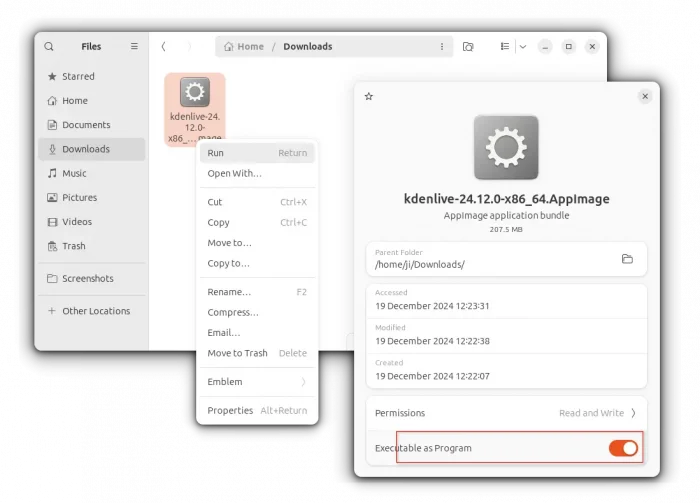Choose Email… from the context menu
The image size is (700, 503).
click(257, 333)
